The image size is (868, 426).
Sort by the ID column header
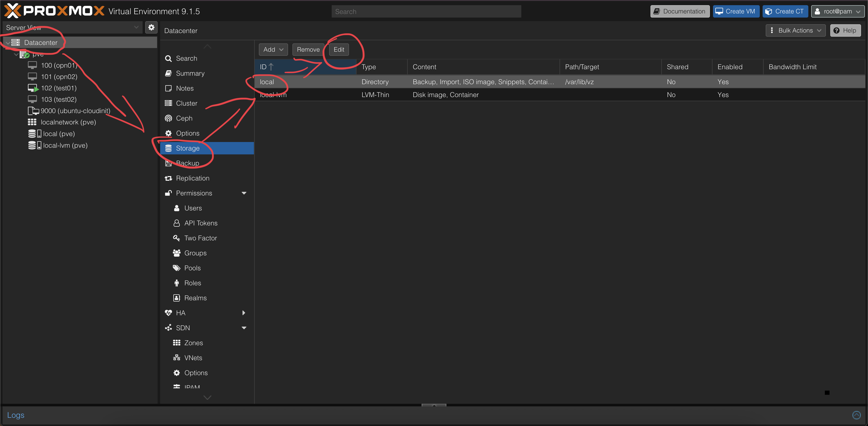[305, 67]
